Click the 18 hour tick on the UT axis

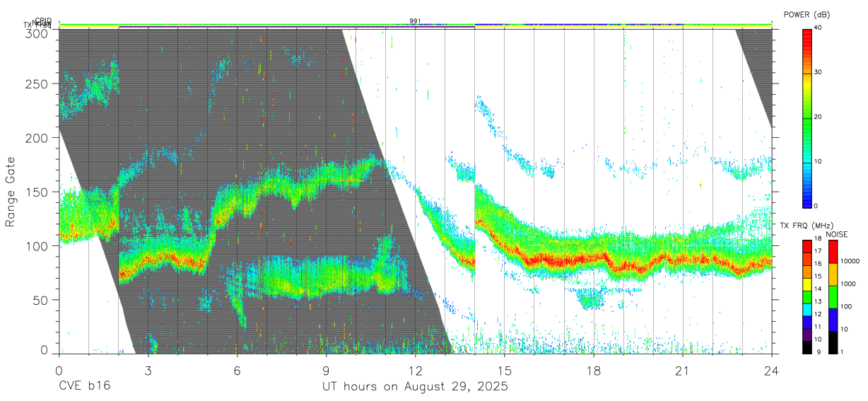point(594,371)
